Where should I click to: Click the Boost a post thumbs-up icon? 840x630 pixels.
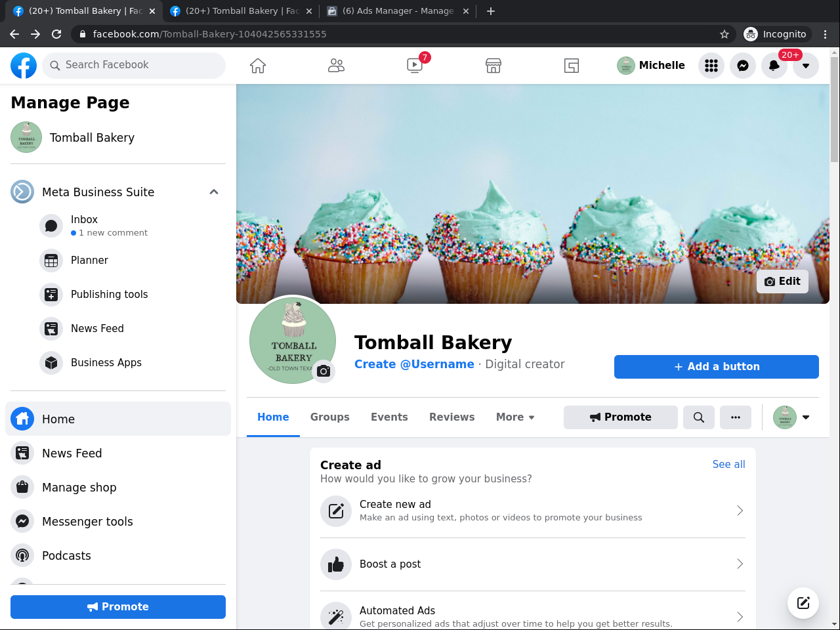tap(336, 564)
